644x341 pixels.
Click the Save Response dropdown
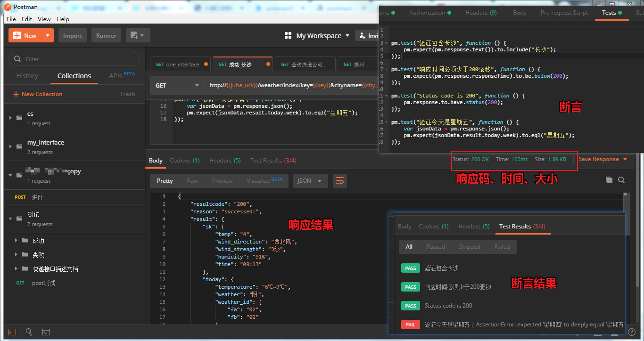click(x=603, y=159)
